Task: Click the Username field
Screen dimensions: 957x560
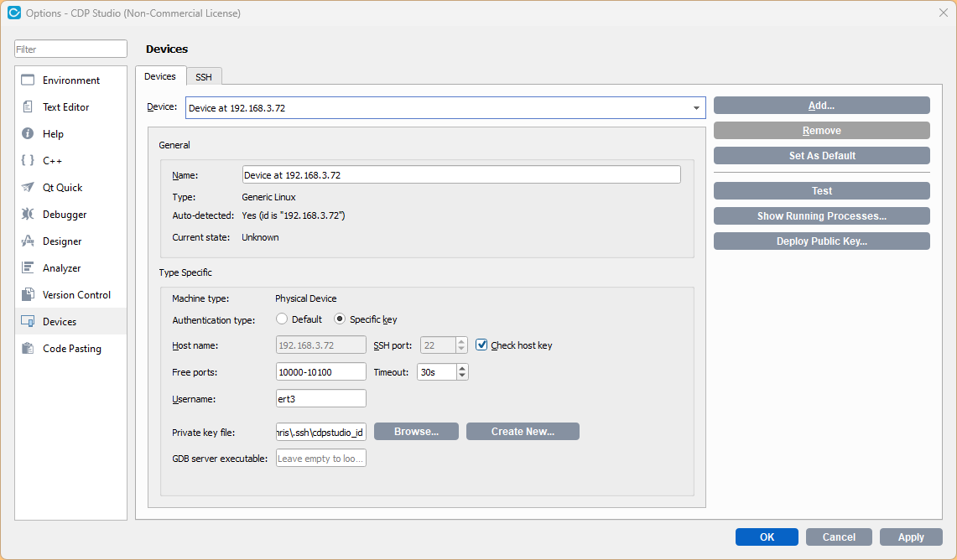Action: click(x=321, y=398)
